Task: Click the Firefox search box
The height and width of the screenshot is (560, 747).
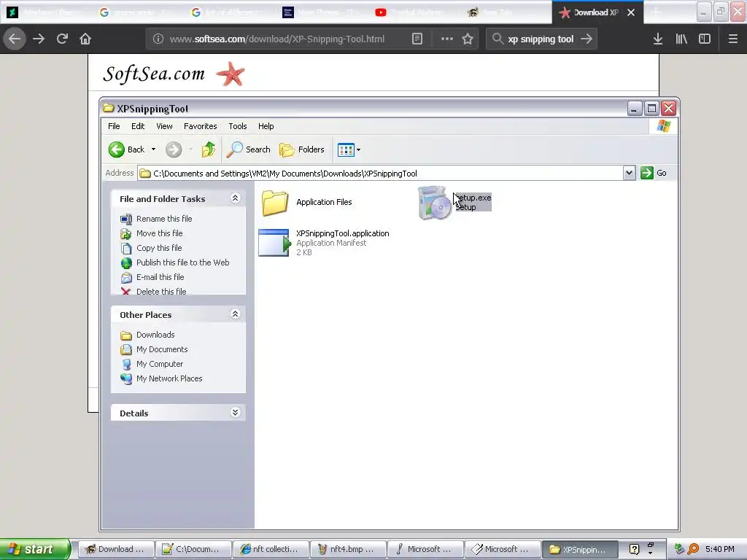Action: pyautogui.click(x=541, y=39)
